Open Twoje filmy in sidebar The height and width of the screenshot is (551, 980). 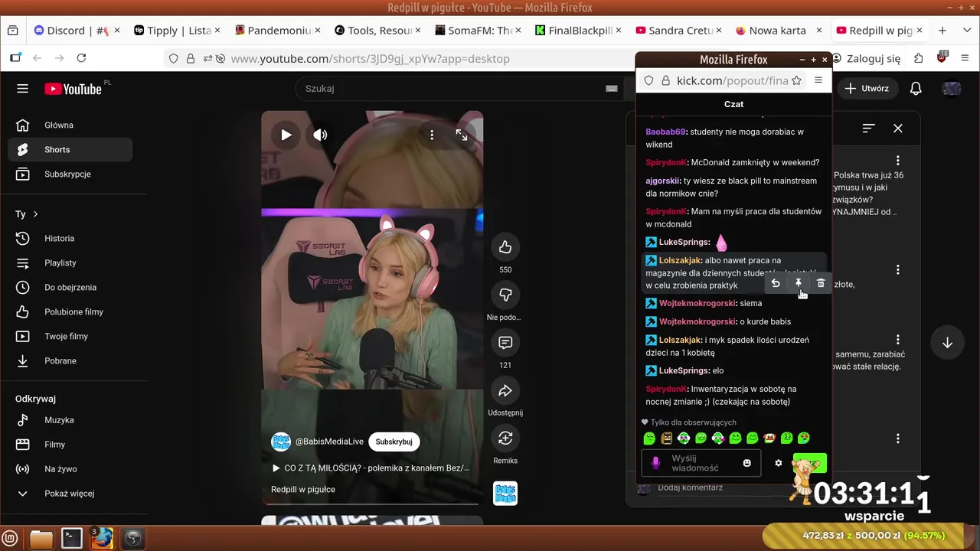tap(70, 336)
